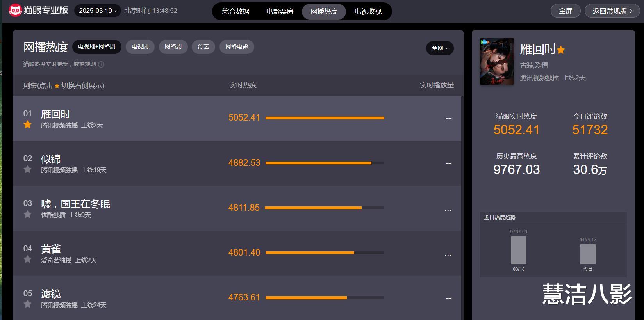Click the 雁回时 poster thumbnail
Image resolution: width=644 pixels, height=320 pixels.
click(497, 61)
